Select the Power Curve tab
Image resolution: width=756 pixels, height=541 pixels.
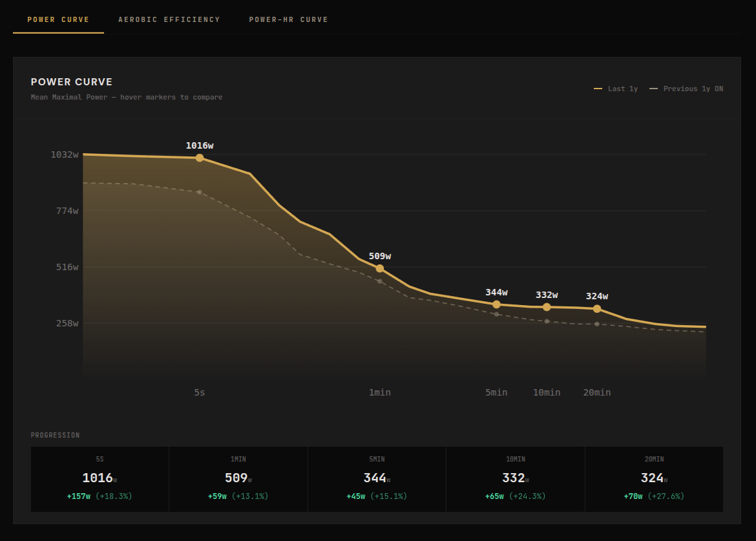coord(58,19)
